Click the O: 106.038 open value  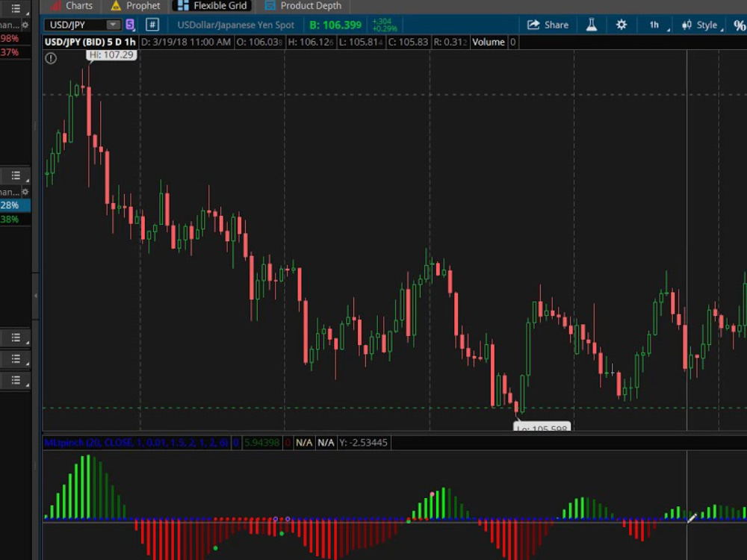pos(260,42)
